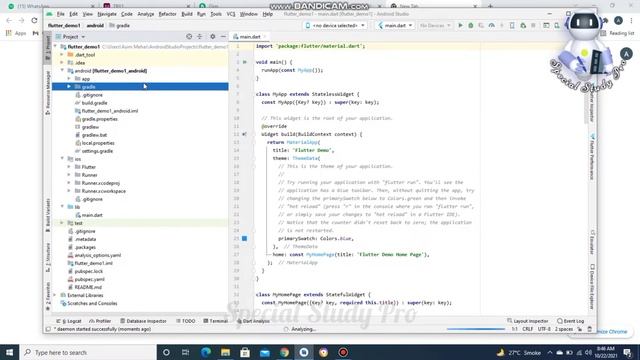Open the Favorites side panel

coord(48,296)
